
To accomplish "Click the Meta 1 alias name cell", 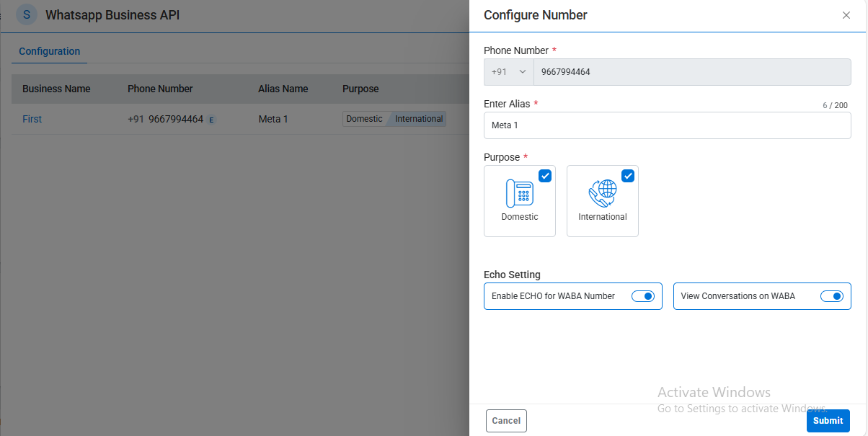I will tap(273, 119).
